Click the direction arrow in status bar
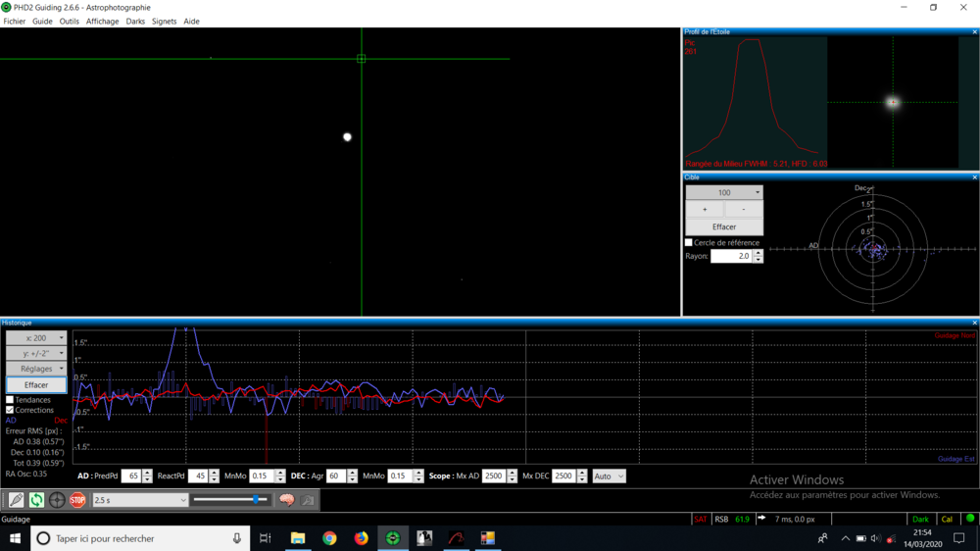The width and height of the screenshot is (980, 551). coord(761,519)
